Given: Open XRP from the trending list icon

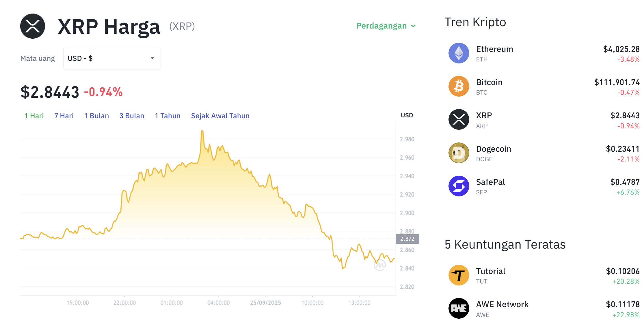Looking at the screenshot, I should [x=459, y=119].
